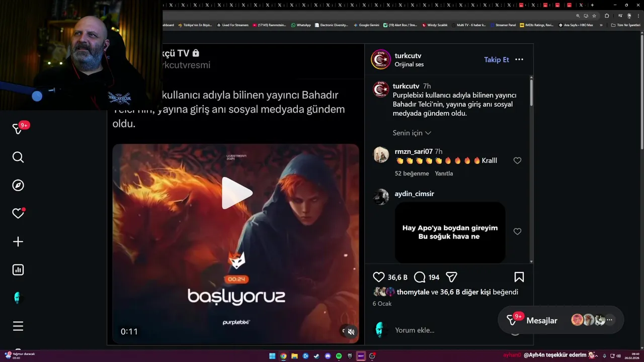
Task: Open the Google Gemini bookmark
Action: click(366, 25)
